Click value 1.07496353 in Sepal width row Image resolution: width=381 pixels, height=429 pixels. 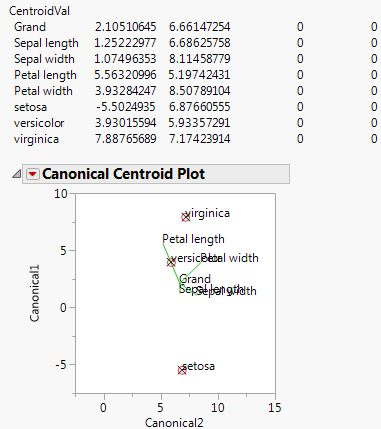(125, 59)
